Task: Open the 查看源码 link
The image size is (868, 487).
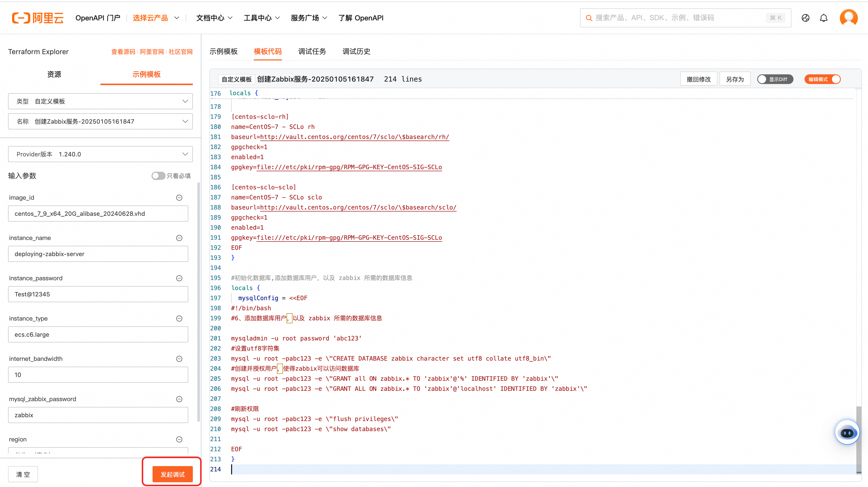Action: pos(123,52)
